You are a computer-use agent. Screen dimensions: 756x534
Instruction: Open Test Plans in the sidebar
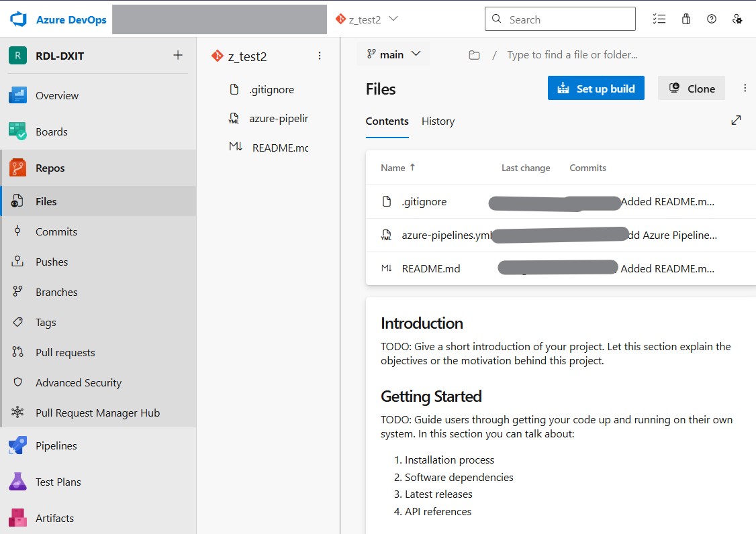pyautogui.click(x=98, y=482)
